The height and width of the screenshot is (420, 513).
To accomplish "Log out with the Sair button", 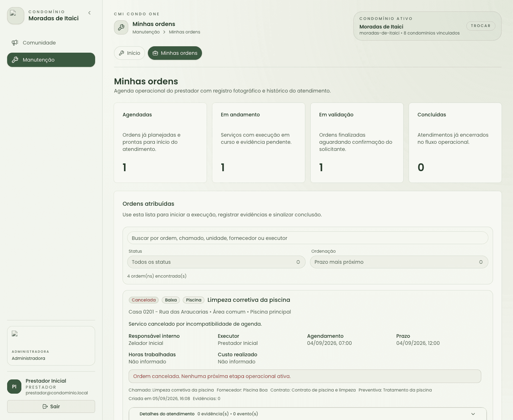I will pos(51,406).
